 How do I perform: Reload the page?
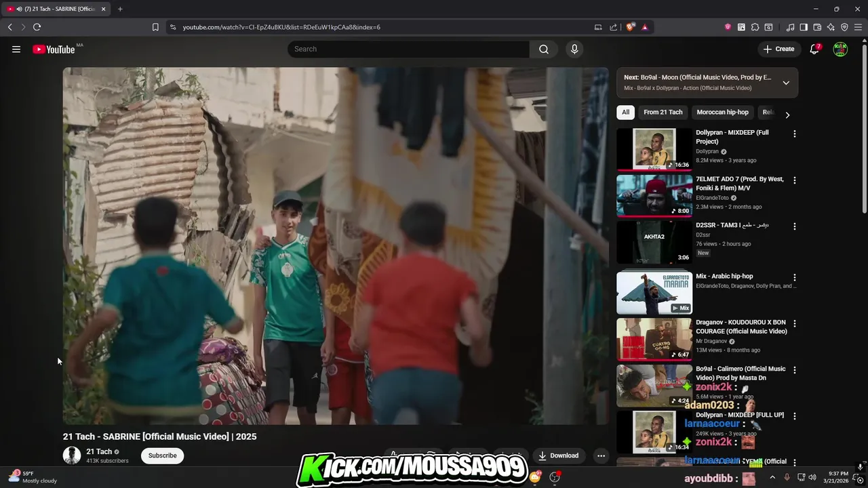point(37,27)
